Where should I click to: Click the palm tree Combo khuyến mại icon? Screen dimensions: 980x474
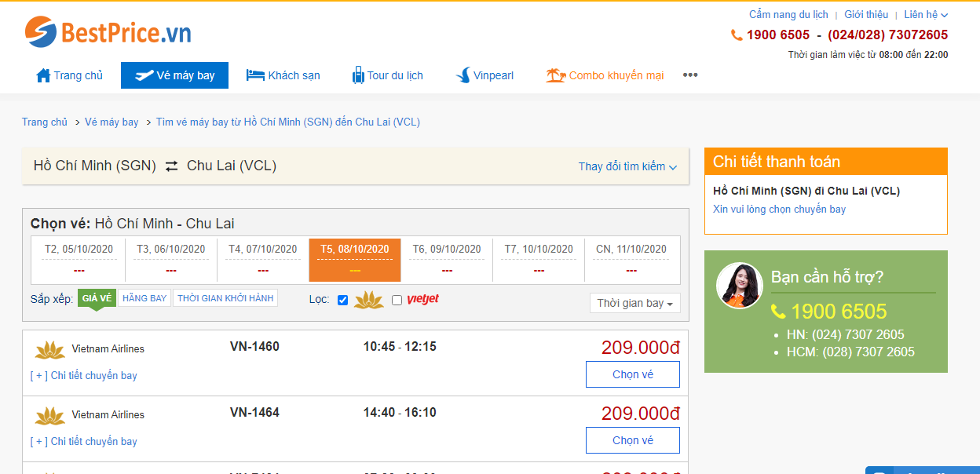(556, 75)
